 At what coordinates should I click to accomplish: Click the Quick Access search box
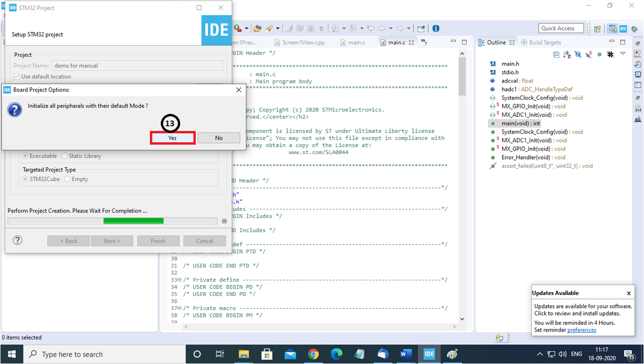(x=561, y=28)
